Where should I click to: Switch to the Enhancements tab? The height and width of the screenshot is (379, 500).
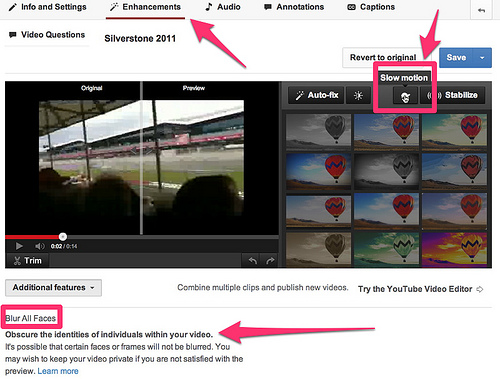tap(145, 7)
